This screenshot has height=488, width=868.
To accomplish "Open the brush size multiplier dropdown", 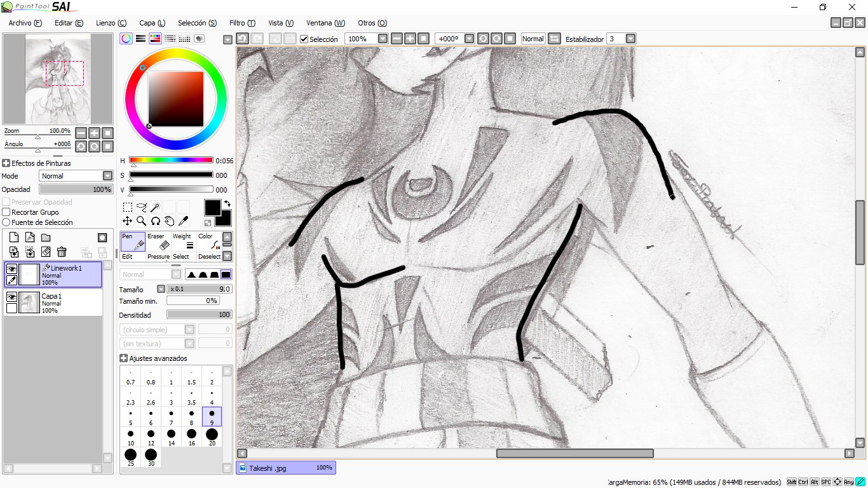I will coord(161,289).
